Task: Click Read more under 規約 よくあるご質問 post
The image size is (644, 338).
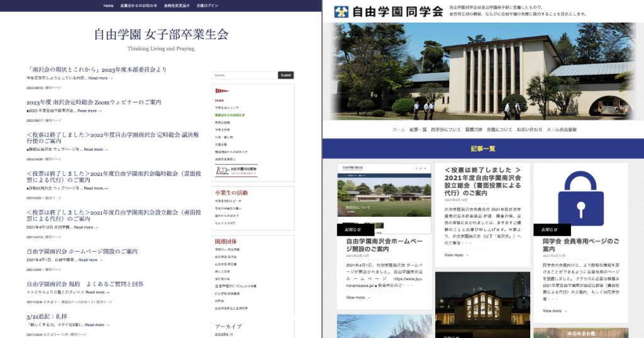Action: point(97,293)
